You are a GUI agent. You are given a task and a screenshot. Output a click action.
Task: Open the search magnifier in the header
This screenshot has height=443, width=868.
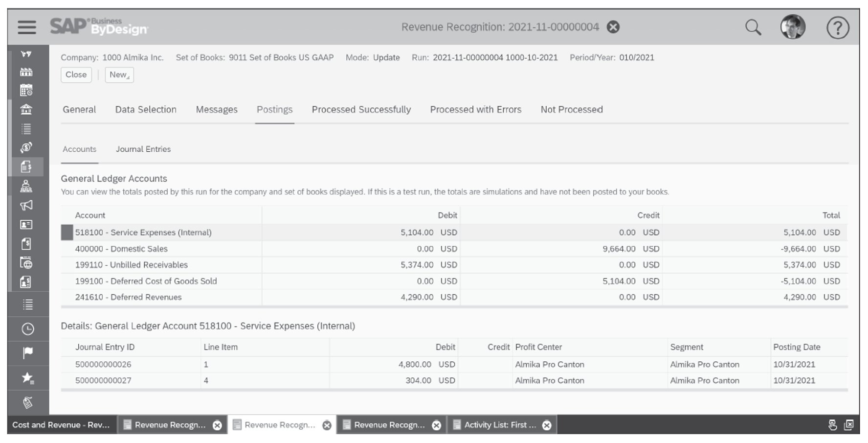753,27
